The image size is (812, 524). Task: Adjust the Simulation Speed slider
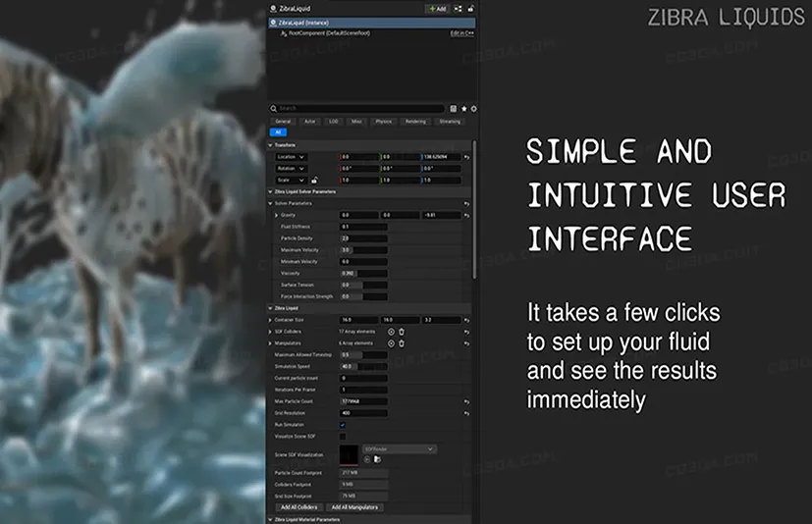363,367
